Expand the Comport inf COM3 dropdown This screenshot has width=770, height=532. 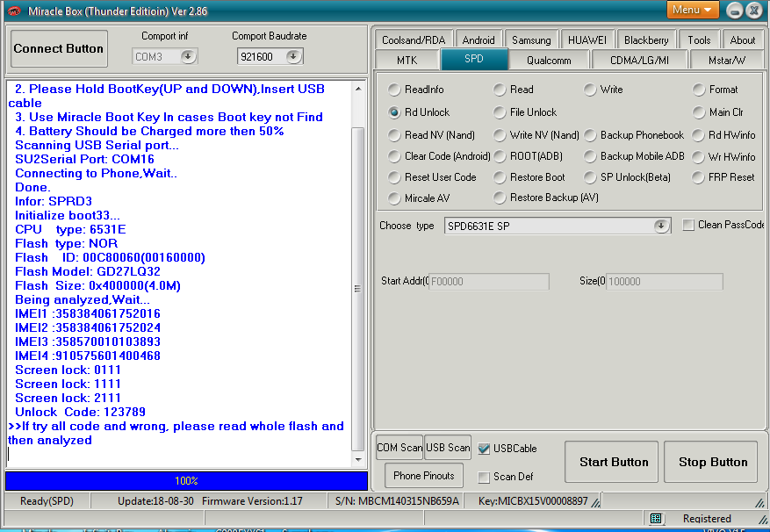click(x=188, y=56)
